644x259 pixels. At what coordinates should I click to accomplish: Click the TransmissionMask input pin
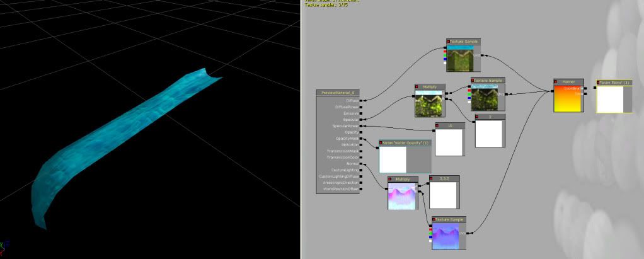(361, 151)
